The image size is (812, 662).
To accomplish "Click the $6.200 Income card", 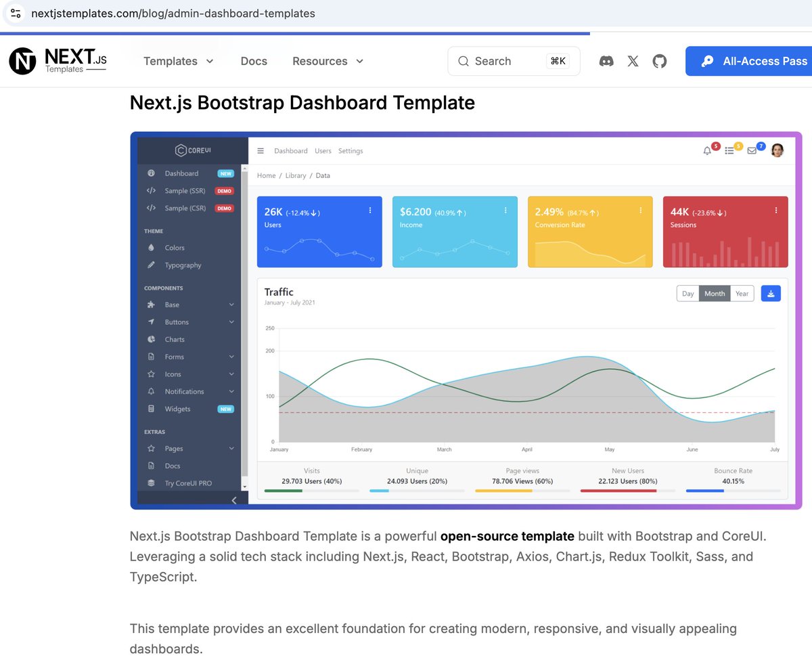I will [455, 231].
